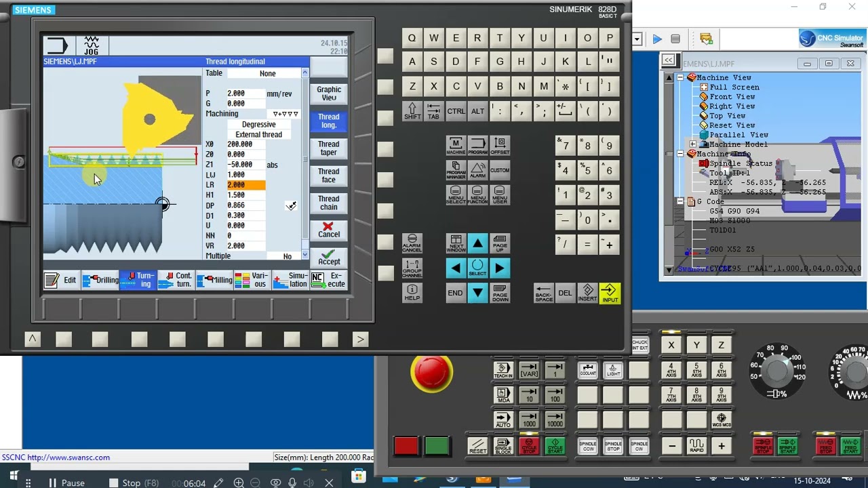Click the BACKSPACE key

[x=543, y=293]
